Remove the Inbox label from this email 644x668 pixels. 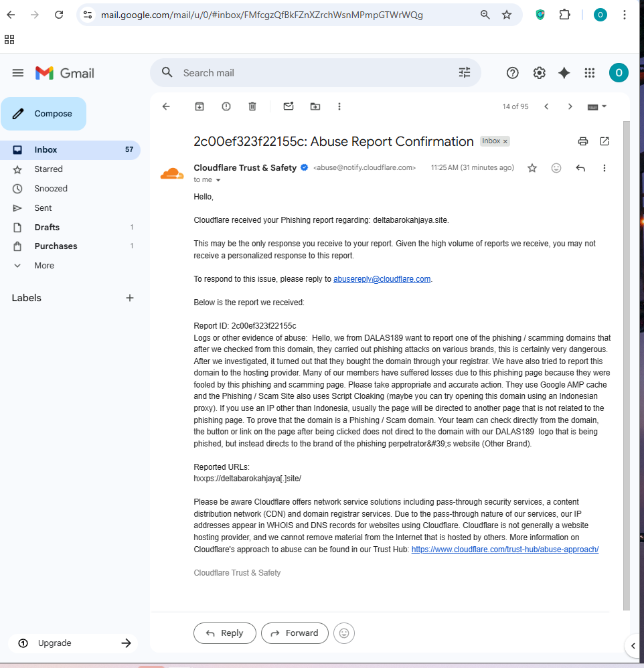pyautogui.click(x=505, y=141)
